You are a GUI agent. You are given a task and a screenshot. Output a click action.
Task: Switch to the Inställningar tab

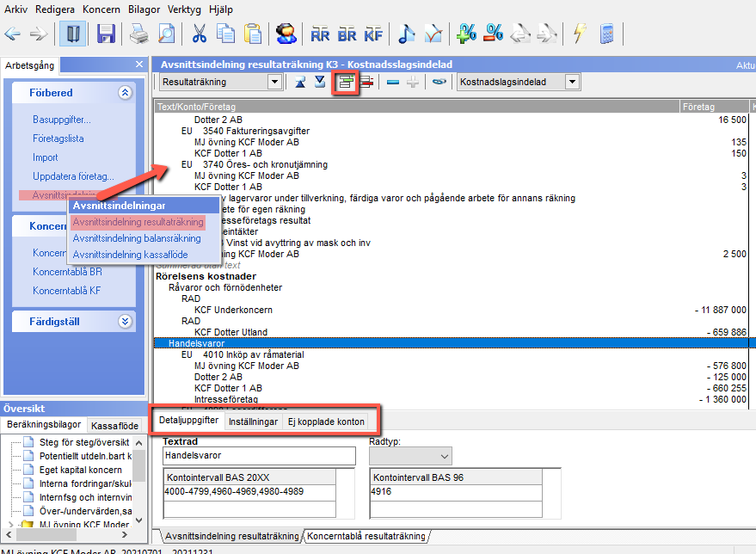(253, 422)
